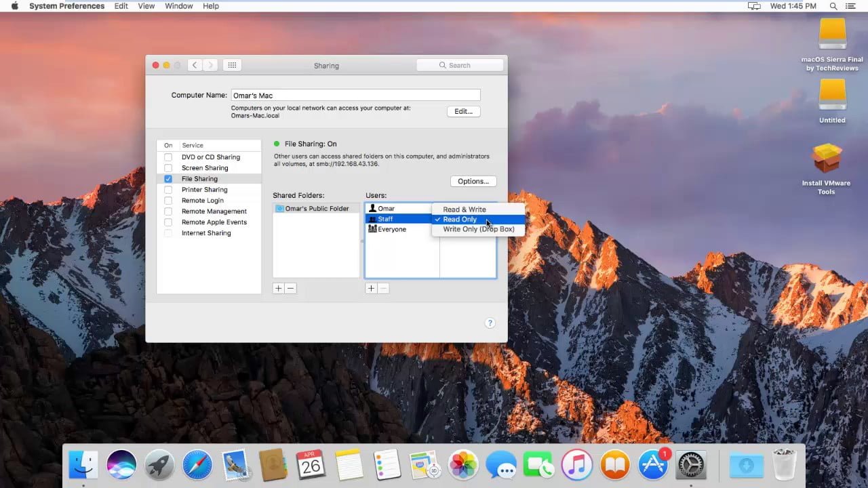Choose Write Only (Drop Box) permission

coord(478,229)
